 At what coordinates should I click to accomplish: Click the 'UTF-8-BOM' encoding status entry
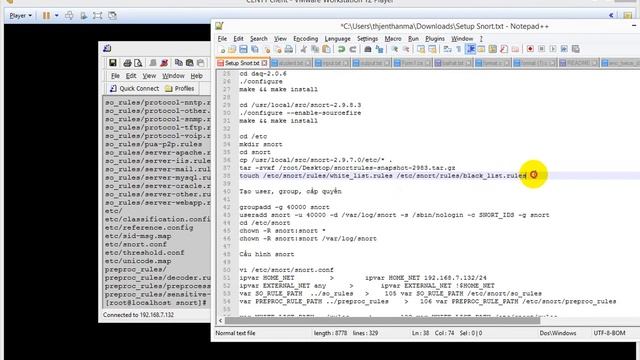point(609,333)
